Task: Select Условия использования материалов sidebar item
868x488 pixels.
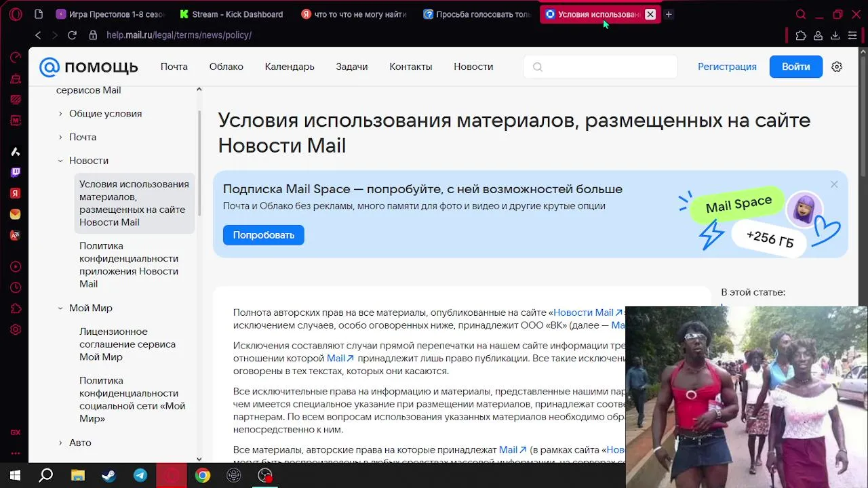Action: pos(134,203)
